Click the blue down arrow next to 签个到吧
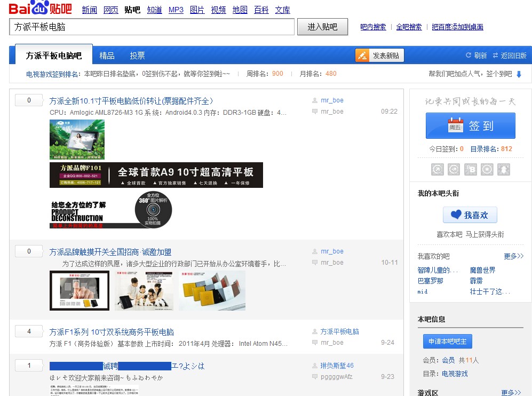This screenshot has width=532, height=396. tap(519, 74)
